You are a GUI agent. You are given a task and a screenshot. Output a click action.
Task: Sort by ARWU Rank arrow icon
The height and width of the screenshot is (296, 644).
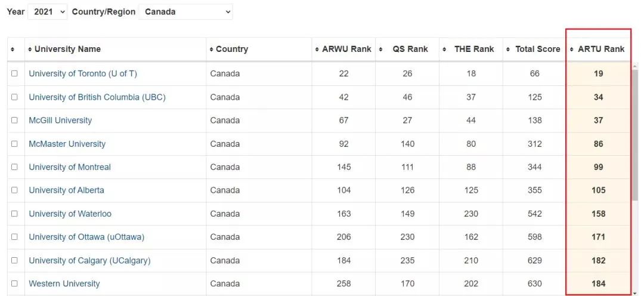(317, 50)
